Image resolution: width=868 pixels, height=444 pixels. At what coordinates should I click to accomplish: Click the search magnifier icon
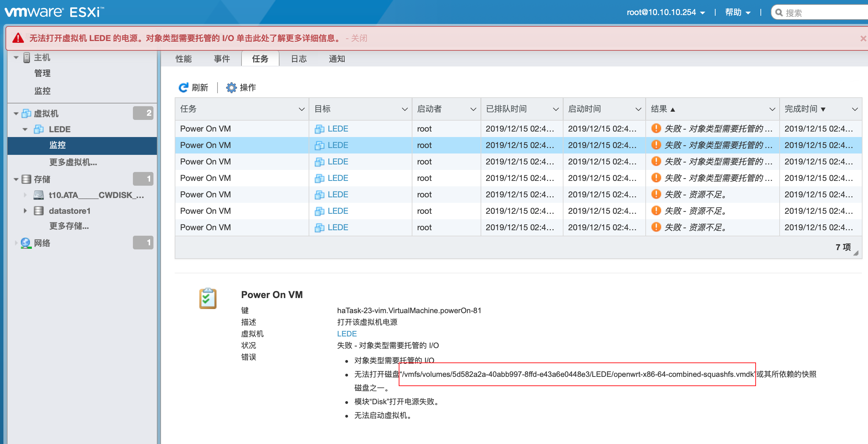(x=779, y=13)
